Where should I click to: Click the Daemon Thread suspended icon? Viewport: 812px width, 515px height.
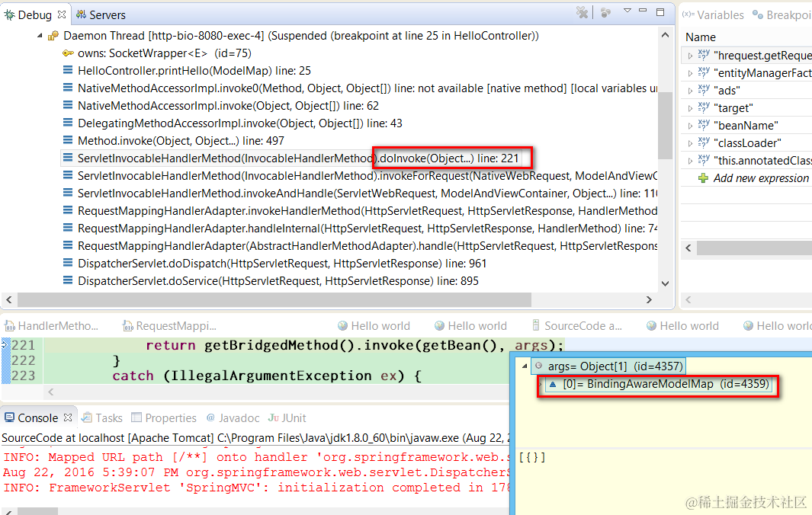pyautogui.click(x=53, y=37)
